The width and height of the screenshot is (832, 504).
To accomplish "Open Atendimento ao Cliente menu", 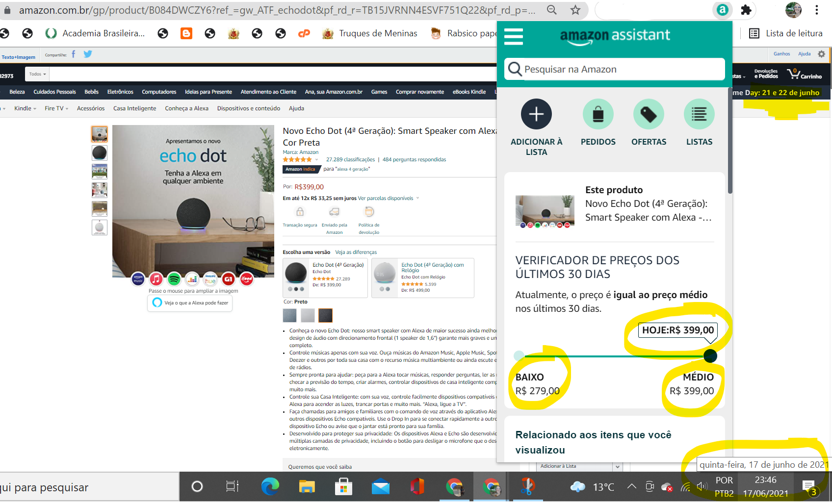I will click(x=268, y=92).
